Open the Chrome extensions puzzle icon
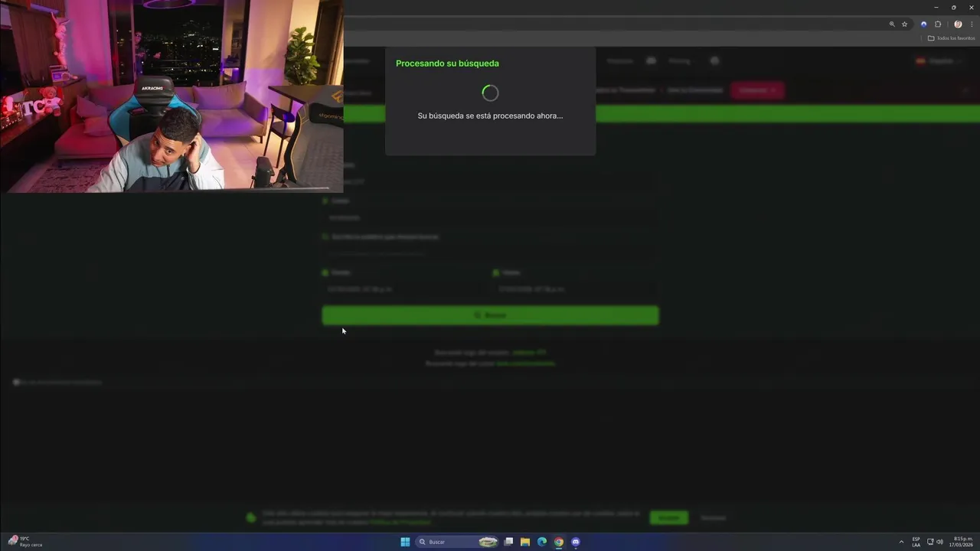 pos(938,24)
